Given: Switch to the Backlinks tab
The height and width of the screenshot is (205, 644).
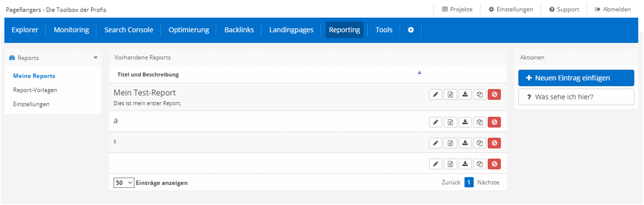Looking at the screenshot, I should 239,30.
